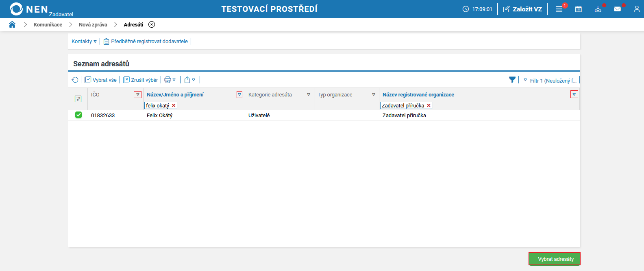This screenshot has width=644, height=271.
Task: Open the messages envelope icon
Action: click(617, 9)
